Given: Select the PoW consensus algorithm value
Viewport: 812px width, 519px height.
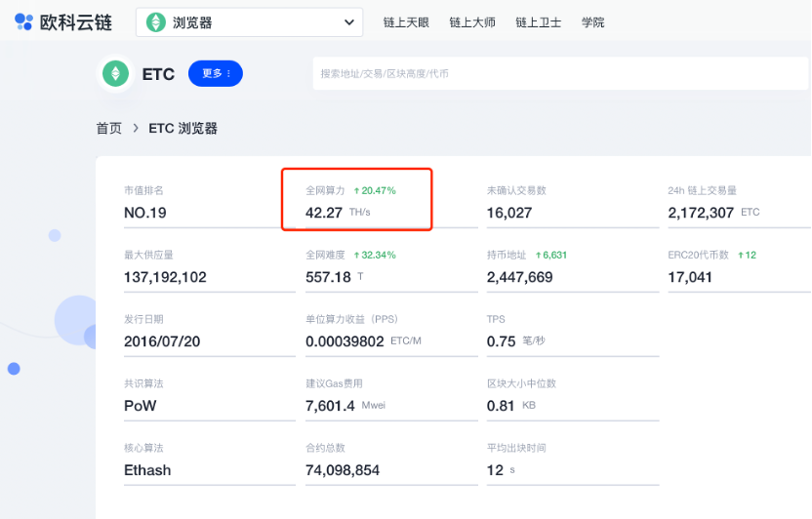Looking at the screenshot, I should pos(141,406).
